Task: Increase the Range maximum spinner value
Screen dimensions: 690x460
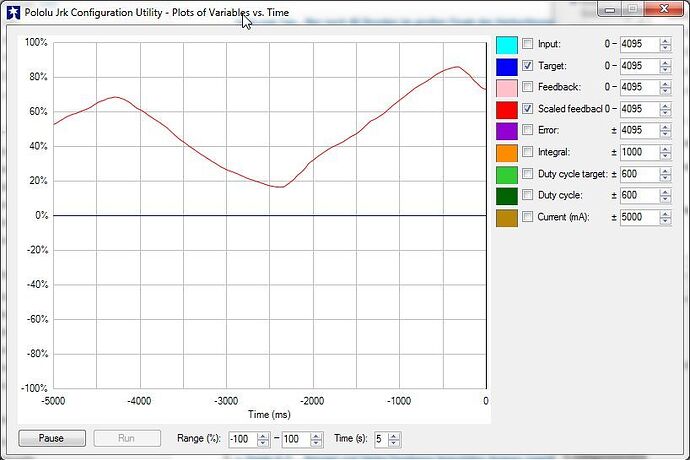Action: point(318,435)
